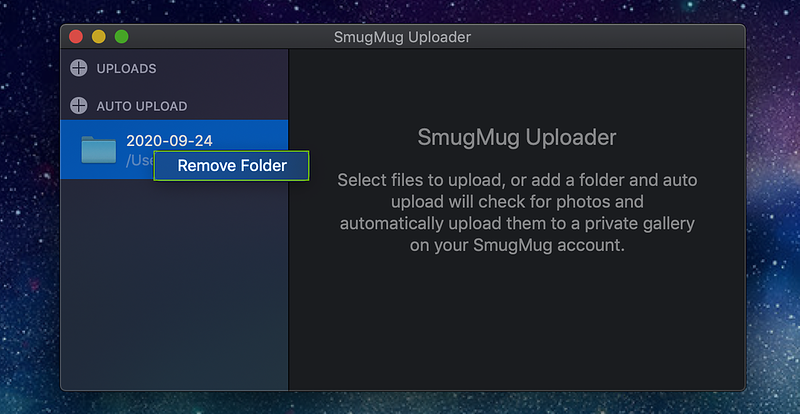This screenshot has height=414, width=800.
Task: Click the divider between sidebar and main panel
Action: coord(289,220)
